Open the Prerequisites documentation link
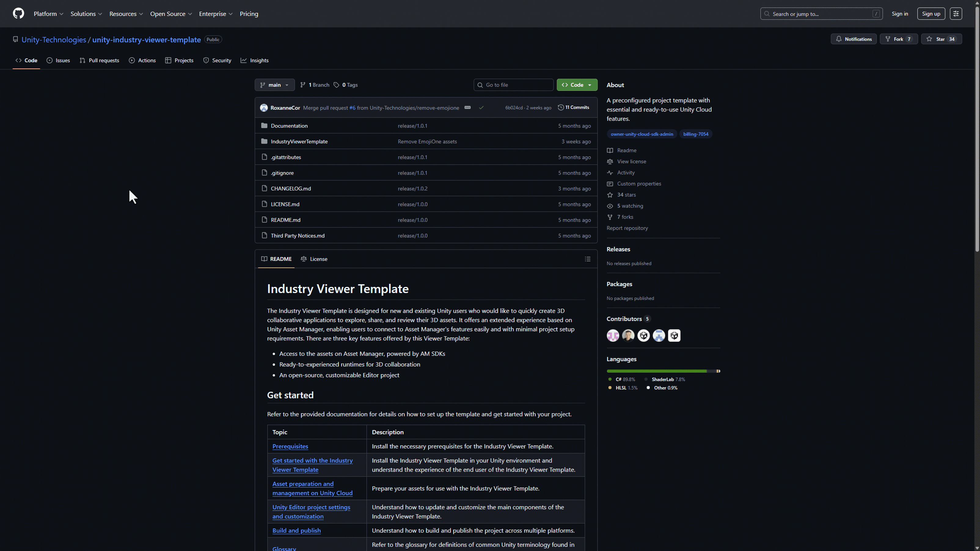980x551 pixels. click(290, 447)
